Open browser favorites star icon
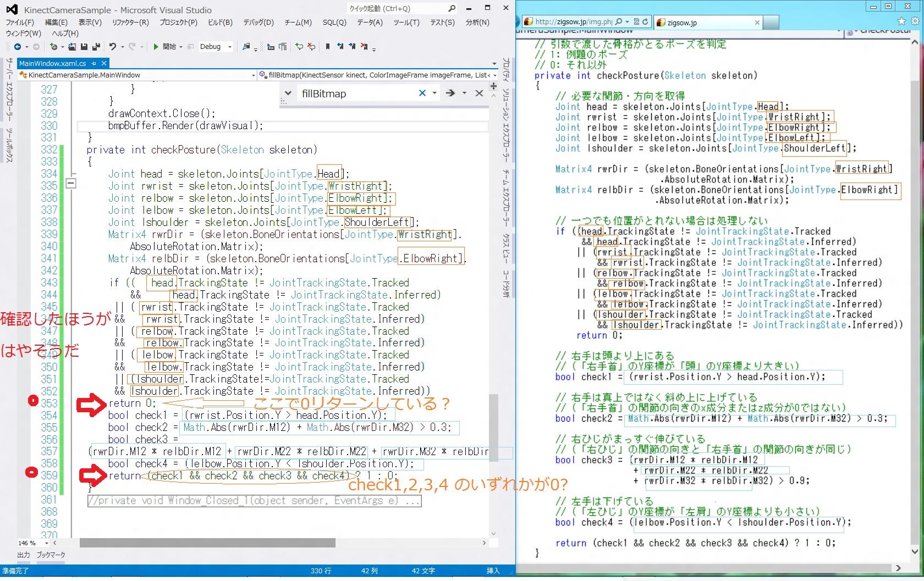 [901, 21]
